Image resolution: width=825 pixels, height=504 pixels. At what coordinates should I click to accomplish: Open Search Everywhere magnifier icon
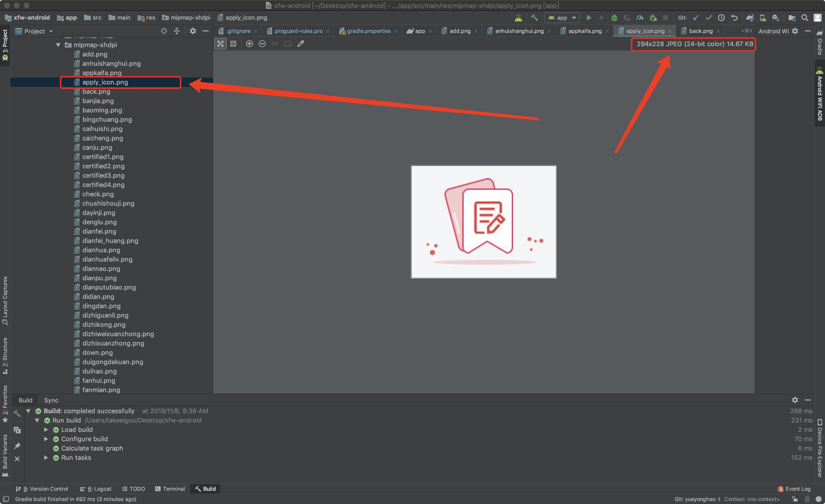tap(805, 18)
